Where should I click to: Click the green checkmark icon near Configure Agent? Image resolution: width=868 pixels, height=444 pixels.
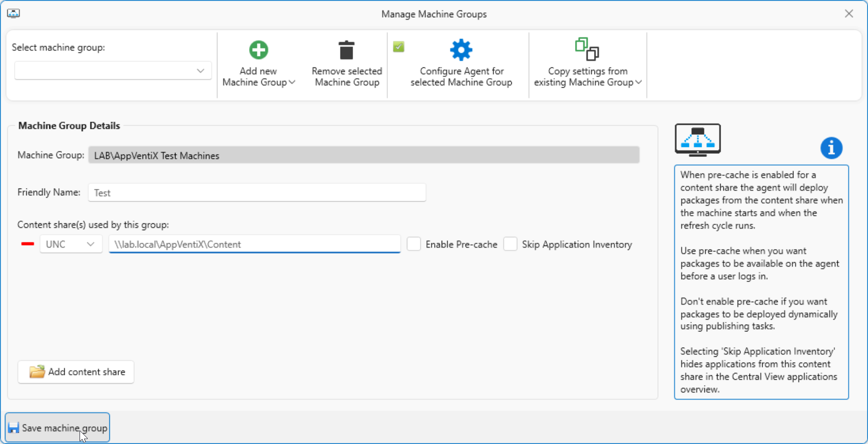(x=399, y=47)
